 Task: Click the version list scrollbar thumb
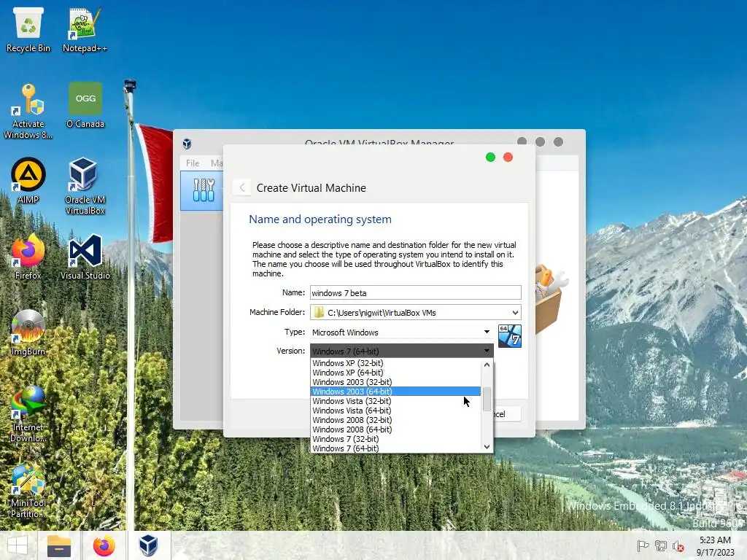pyautogui.click(x=487, y=399)
